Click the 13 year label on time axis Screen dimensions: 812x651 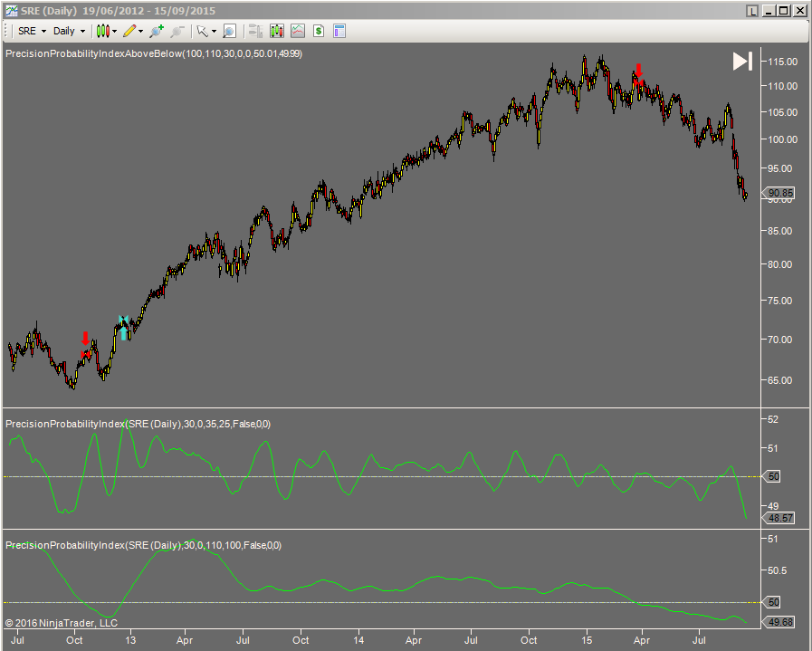coord(130,640)
